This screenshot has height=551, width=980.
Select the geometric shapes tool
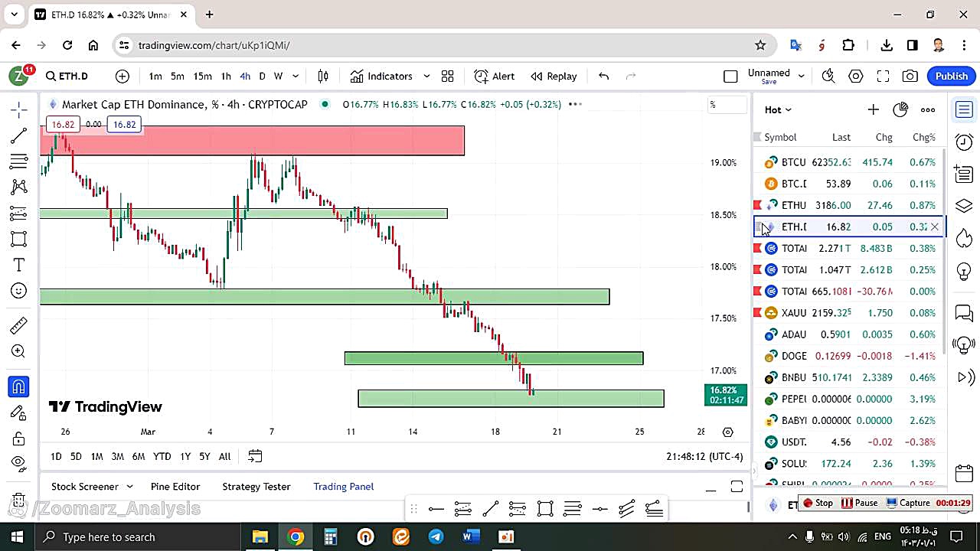[19, 239]
